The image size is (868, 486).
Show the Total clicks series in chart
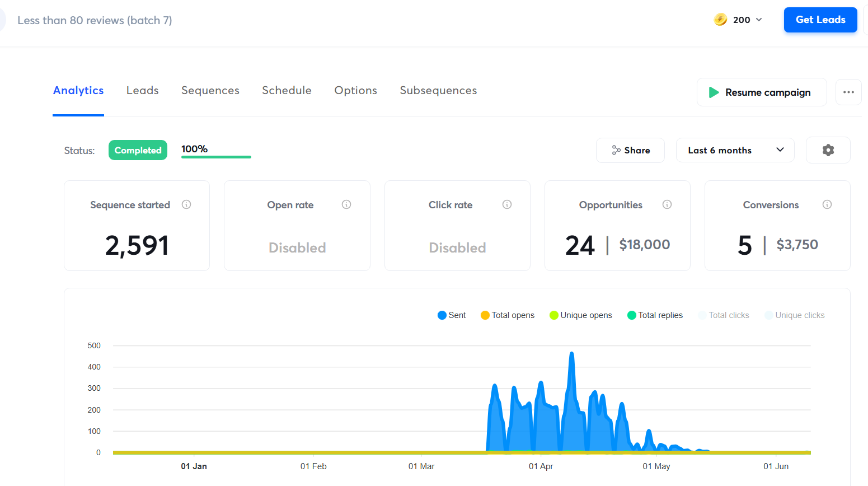click(724, 315)
